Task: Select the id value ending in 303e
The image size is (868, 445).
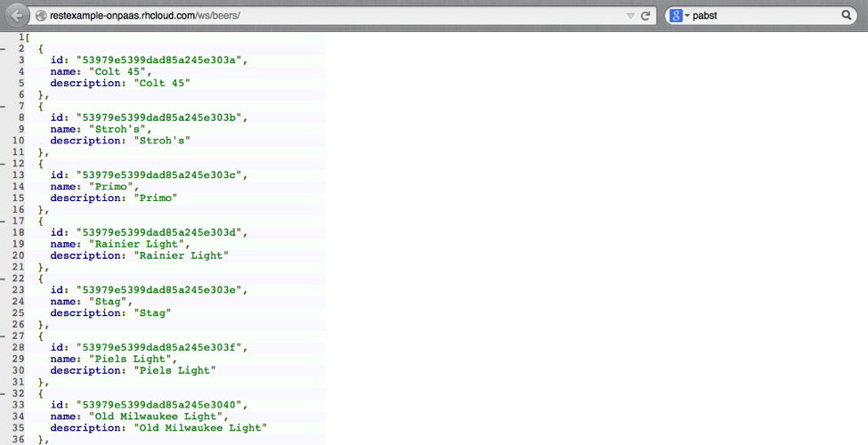Action: [159, 290]
